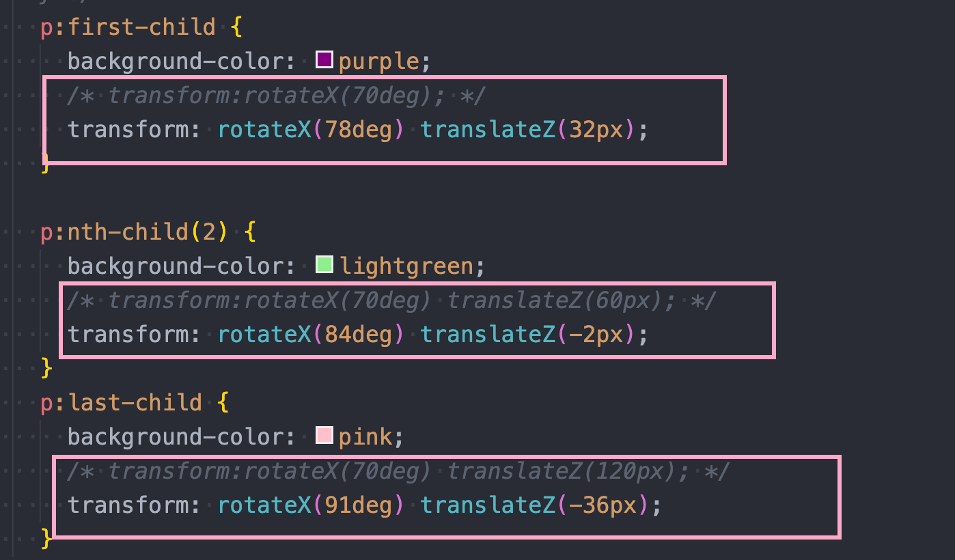955x560 pixels.
Task: Open the pink color swatch picker
Action: click(x=324, y=435)
